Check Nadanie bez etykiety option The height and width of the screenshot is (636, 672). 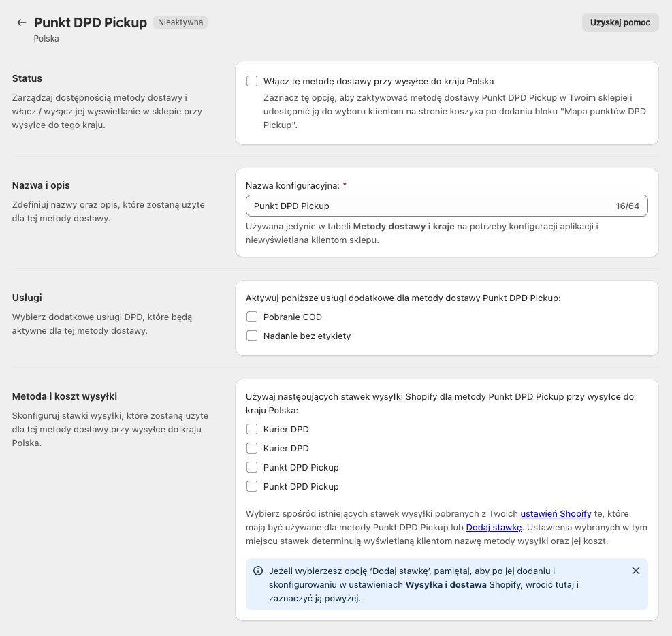[252, 336]
